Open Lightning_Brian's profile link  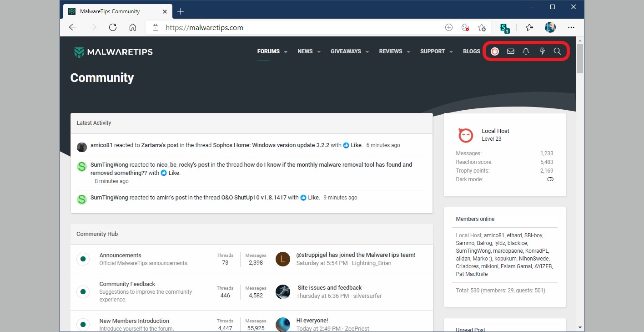pyautogui.click(x=372, y=263)
